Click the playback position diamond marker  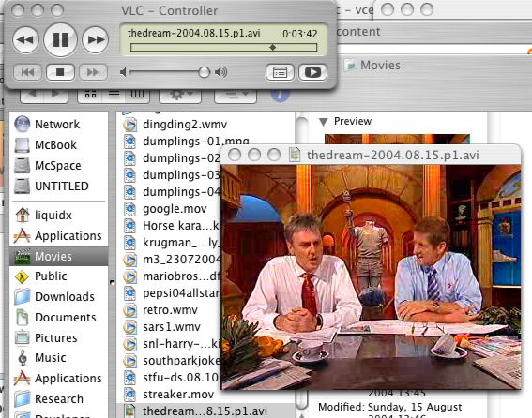272,48
